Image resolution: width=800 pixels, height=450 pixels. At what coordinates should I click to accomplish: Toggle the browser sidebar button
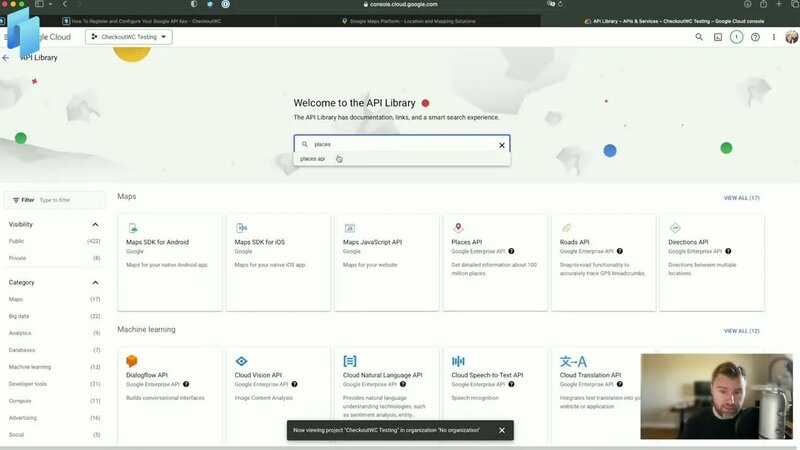[x=39, y=4]
